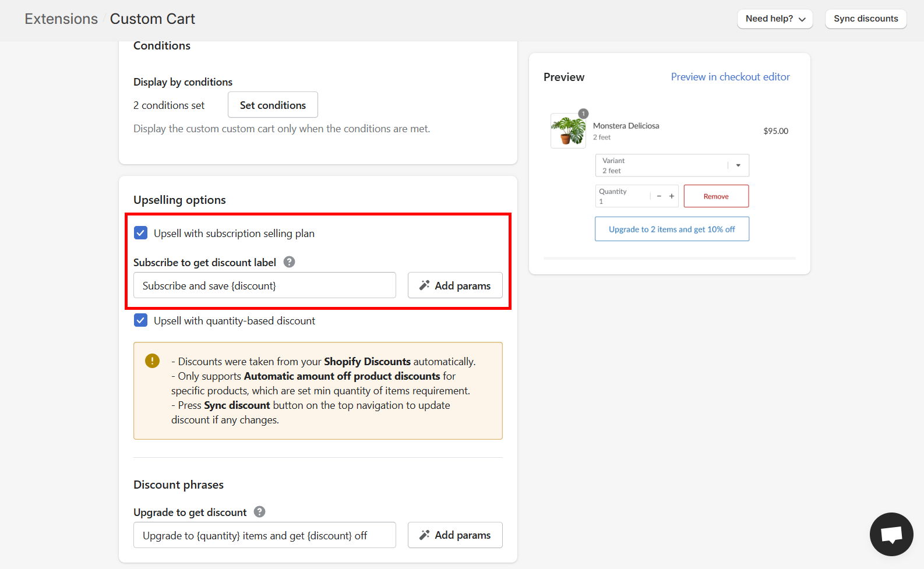
Task: Click the Subscribe and save {discount} input field
Action: point(264,285)
